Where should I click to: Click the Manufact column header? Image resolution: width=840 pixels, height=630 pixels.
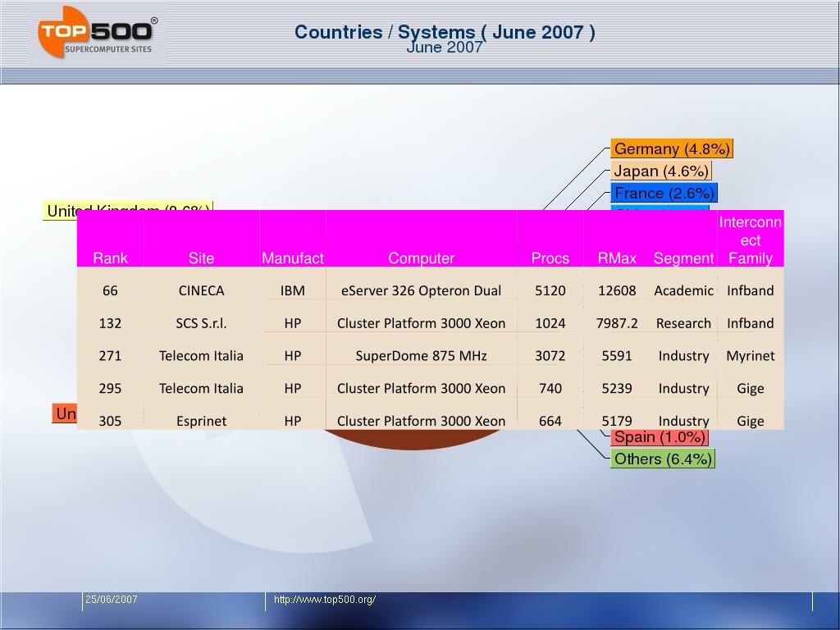pos(293,258)
